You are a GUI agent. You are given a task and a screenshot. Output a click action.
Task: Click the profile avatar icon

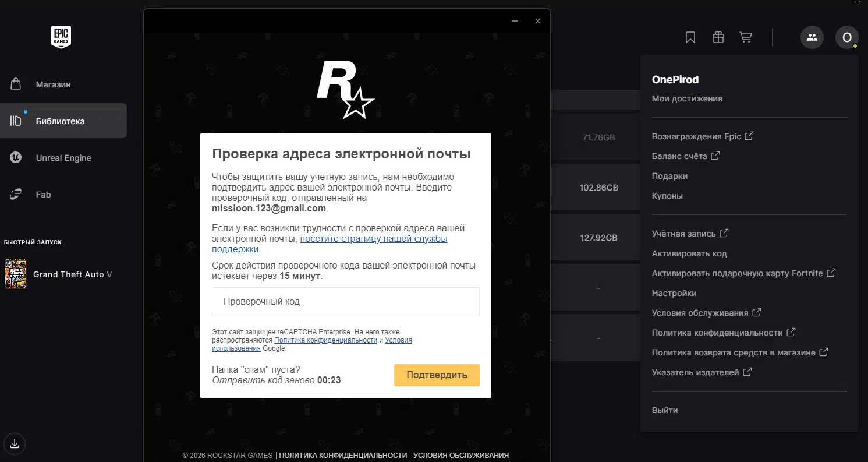pyautogui.click(x=846, y=38)
